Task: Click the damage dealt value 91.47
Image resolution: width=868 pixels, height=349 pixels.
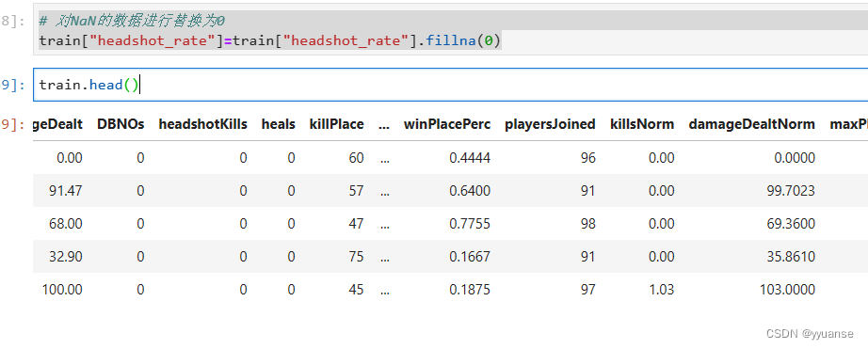Action: [65, 191]
